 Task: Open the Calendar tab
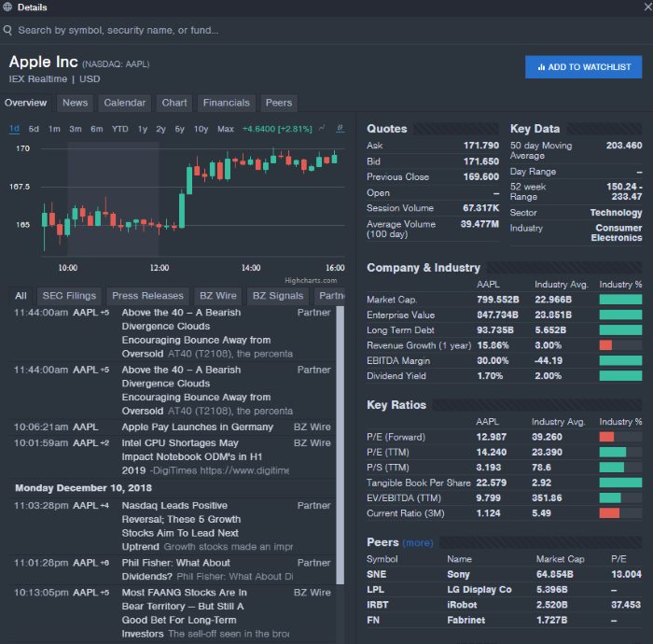124,103
